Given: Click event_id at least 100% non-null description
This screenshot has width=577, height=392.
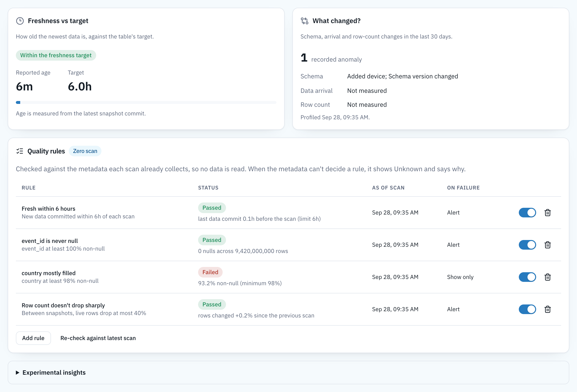Looking at the screenshot, I should tap(63, 249).
